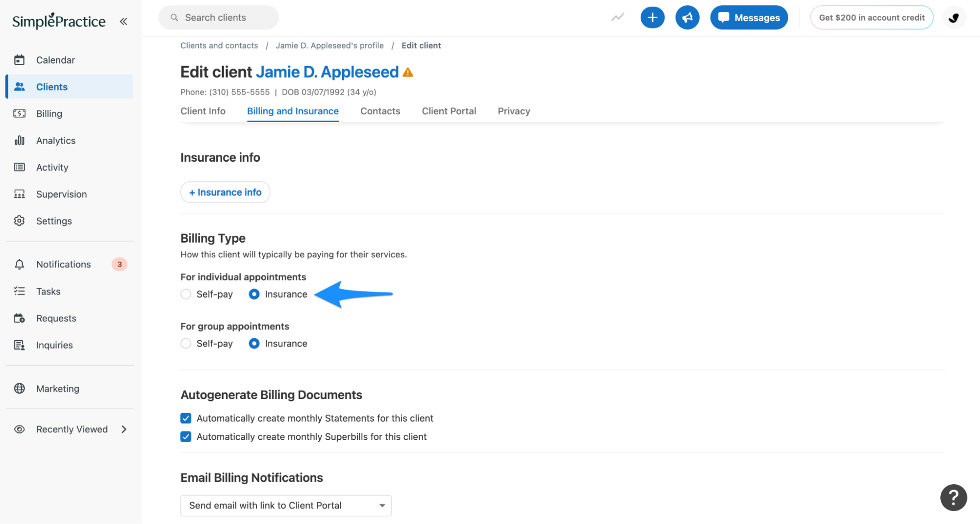
Task: Switch to the Privacy tab
Action: [x=514, y=111]
